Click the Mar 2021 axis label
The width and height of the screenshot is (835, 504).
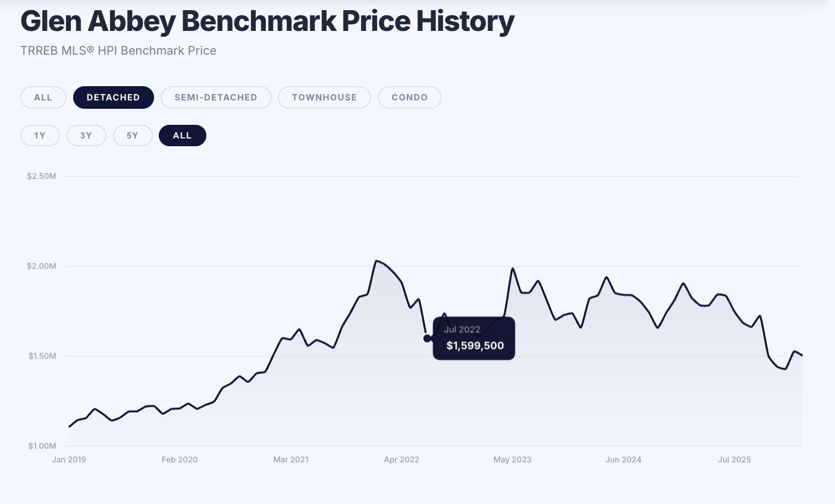(x=291, y=459)
